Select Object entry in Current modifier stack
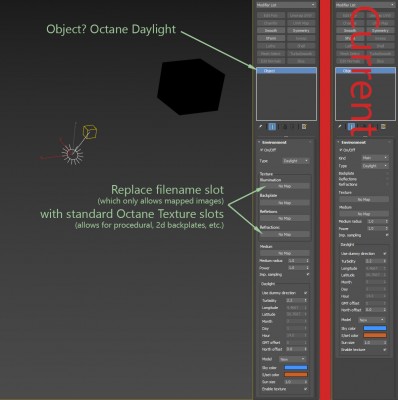This screenshot has width=398, height=400. tap(365, 71)
